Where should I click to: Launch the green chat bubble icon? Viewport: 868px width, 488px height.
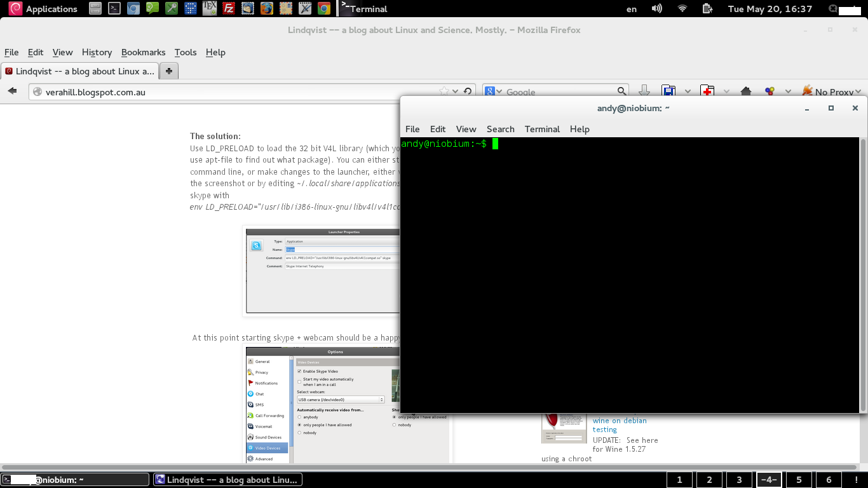153,9
